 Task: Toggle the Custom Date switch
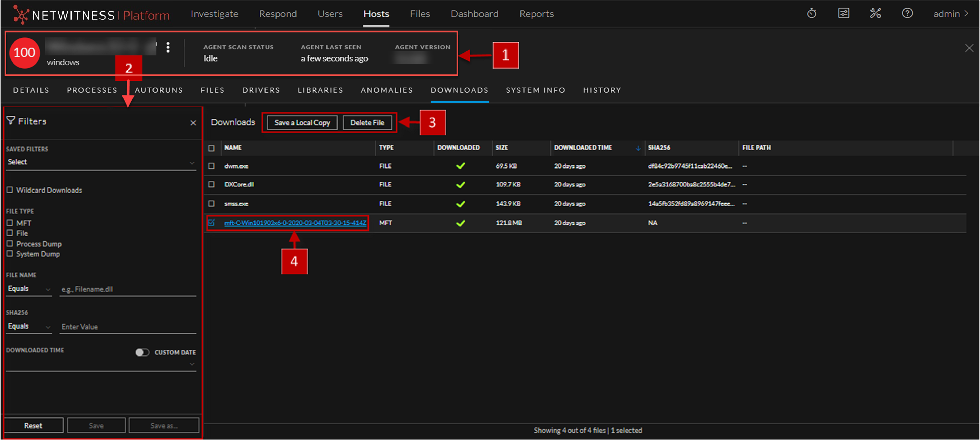click(142, 352)
